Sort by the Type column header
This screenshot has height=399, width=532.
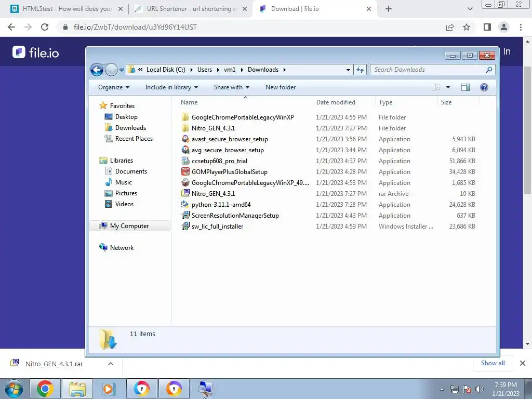point(385,102)
